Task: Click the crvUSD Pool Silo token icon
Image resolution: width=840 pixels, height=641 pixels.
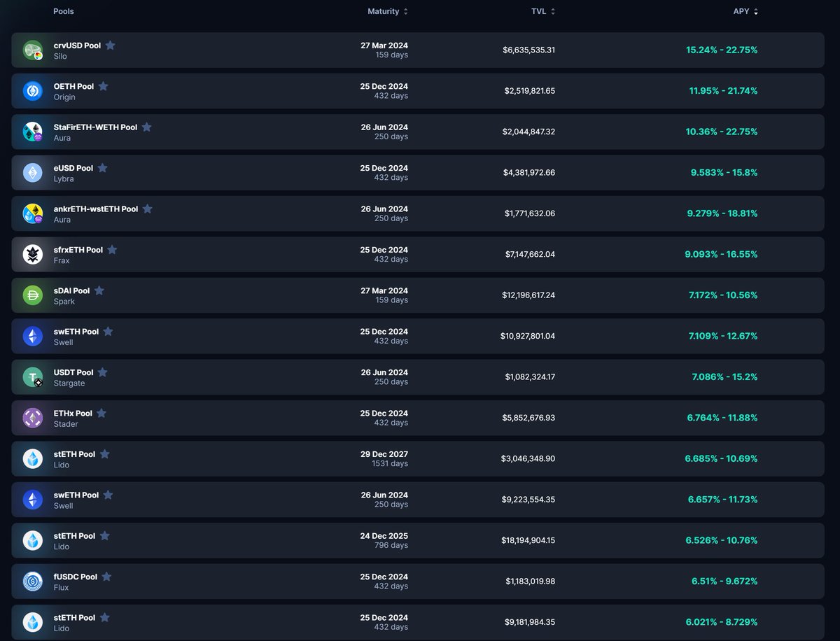Action: pyautogui.click(x=33, y=50)
